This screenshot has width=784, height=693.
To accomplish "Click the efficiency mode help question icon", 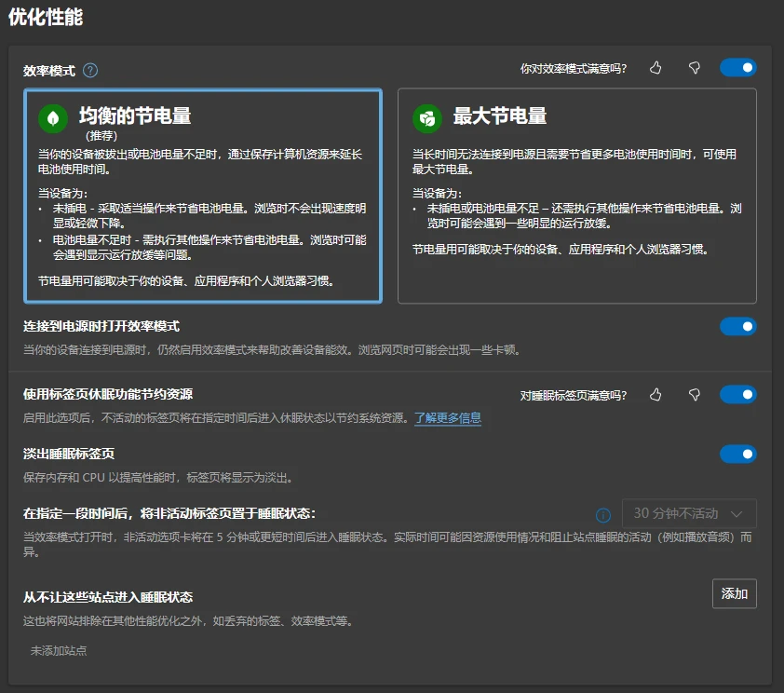I will click(x=90, y=71).
